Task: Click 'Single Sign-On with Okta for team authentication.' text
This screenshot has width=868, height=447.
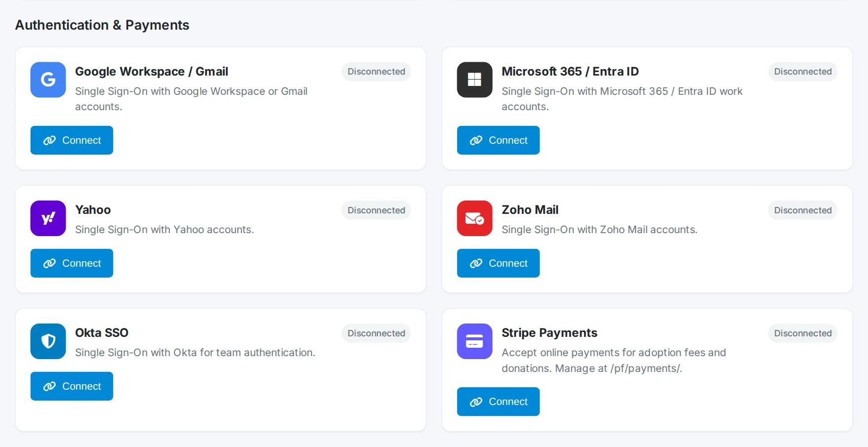Action: tap(195, 353)
